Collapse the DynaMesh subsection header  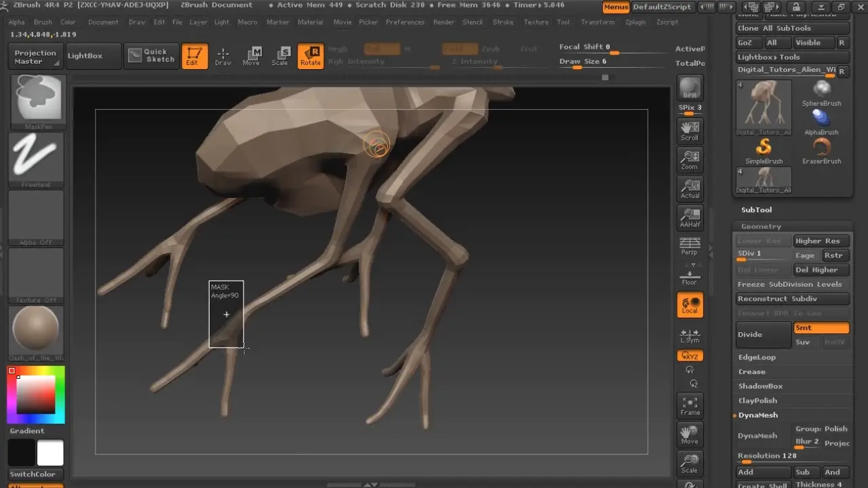(758, 415)
